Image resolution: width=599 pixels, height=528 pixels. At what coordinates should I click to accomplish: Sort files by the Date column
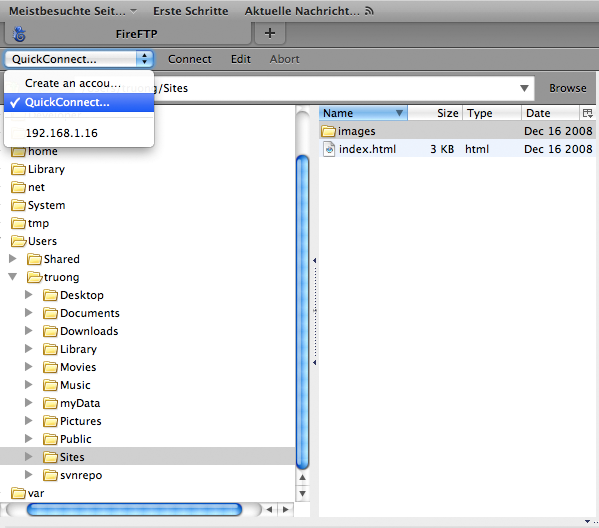tap(550, 113)
